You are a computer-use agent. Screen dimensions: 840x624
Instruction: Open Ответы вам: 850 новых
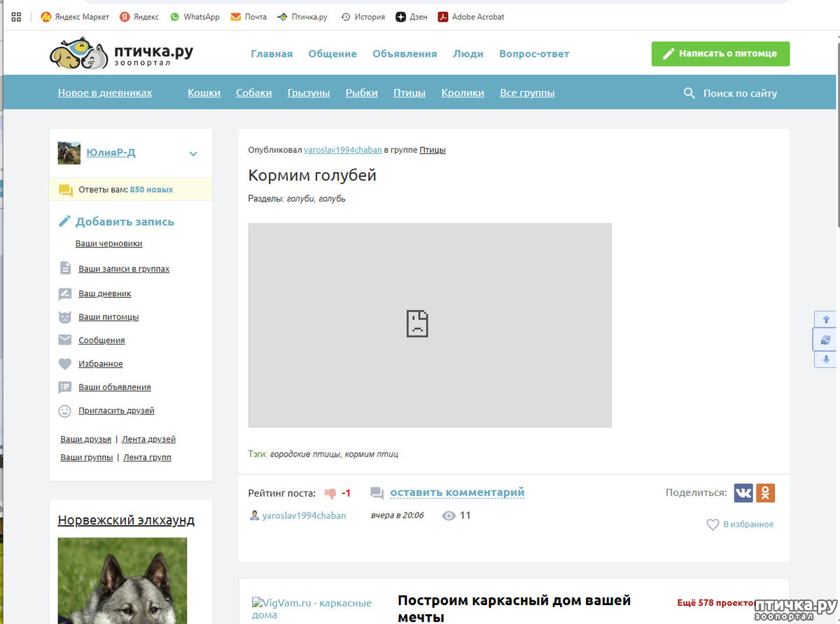coord(131,190)
